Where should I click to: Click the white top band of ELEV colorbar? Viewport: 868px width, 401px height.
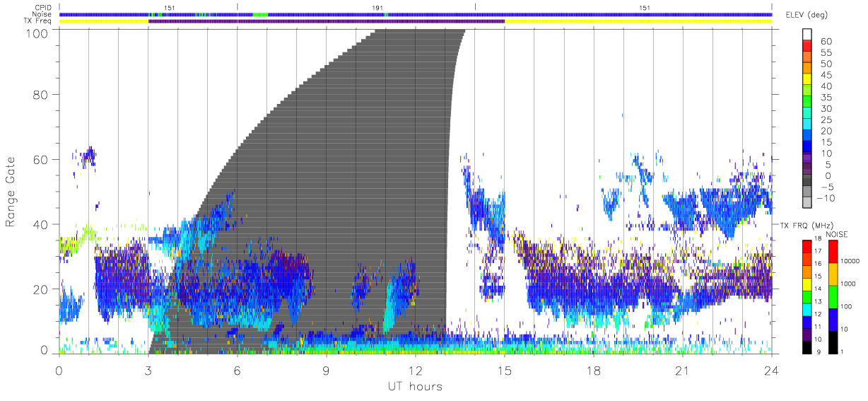[x=807, y=35]
